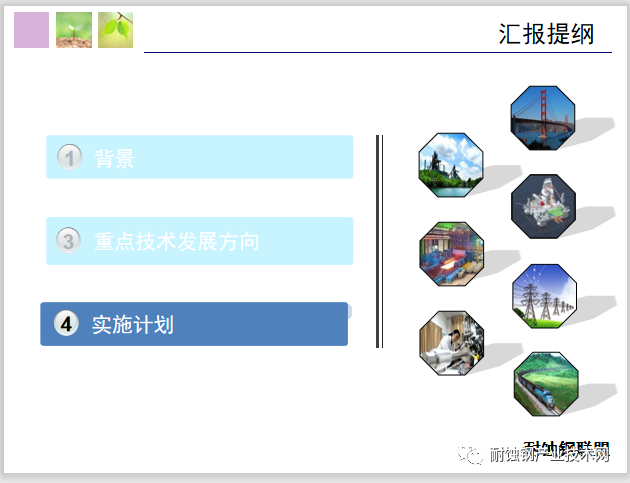
Task: Click the number 3 circle badge
Action: [69, 241]
